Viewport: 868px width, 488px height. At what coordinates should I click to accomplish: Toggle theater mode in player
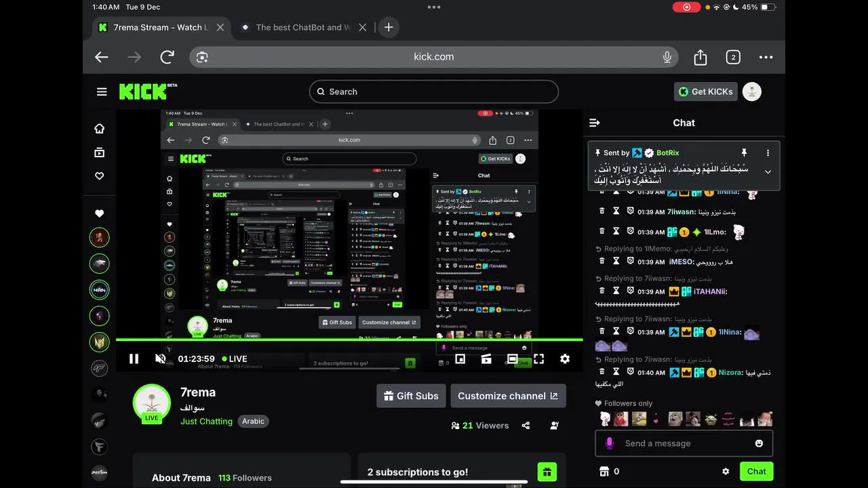[513, 359]
